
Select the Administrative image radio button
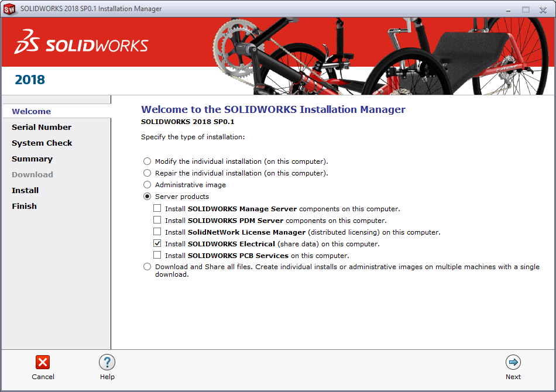pyautogui.click(x=147, y=185)
